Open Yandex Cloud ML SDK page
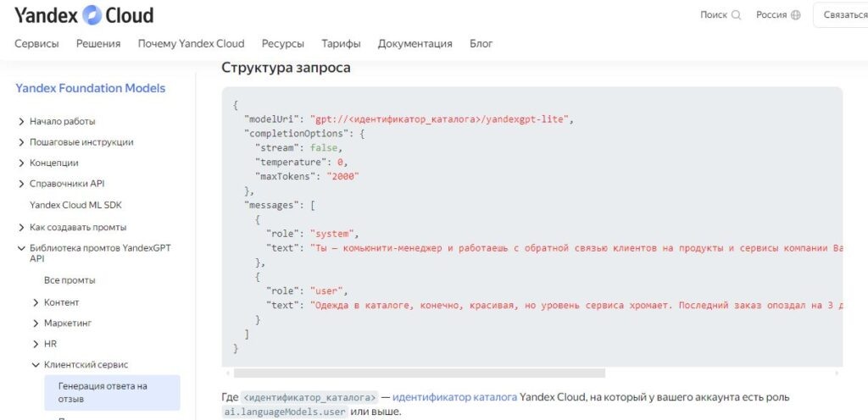This screenshot has height=420, width=868. pyautogui.click(x=75, y=205)
